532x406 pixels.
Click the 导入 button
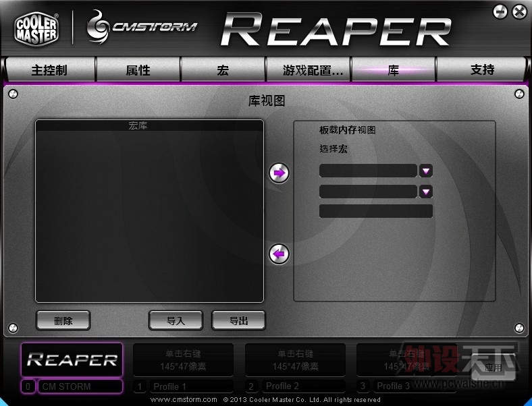coord(176,320)
